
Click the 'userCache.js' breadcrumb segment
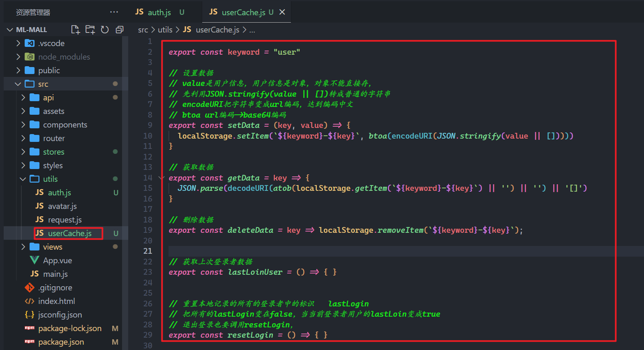(217, 30)
